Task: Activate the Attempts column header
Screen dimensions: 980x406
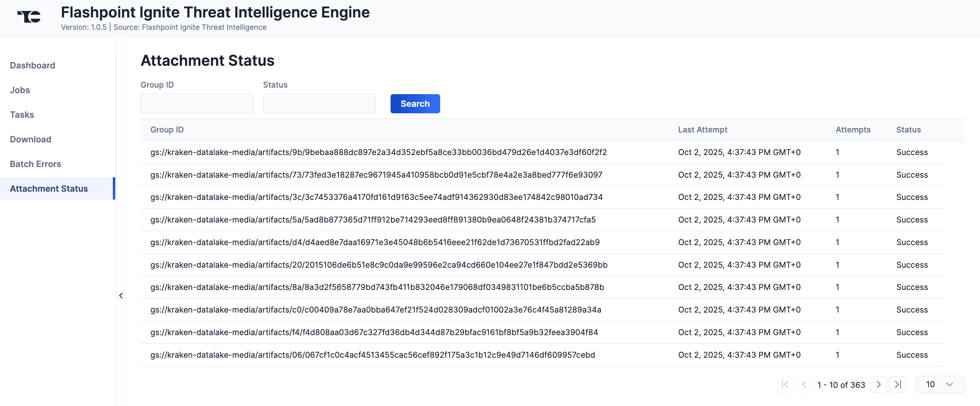Action: point(853,129)
